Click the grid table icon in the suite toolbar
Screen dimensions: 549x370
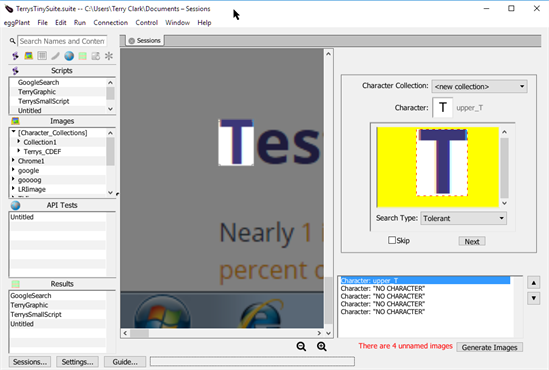point(42,56)
